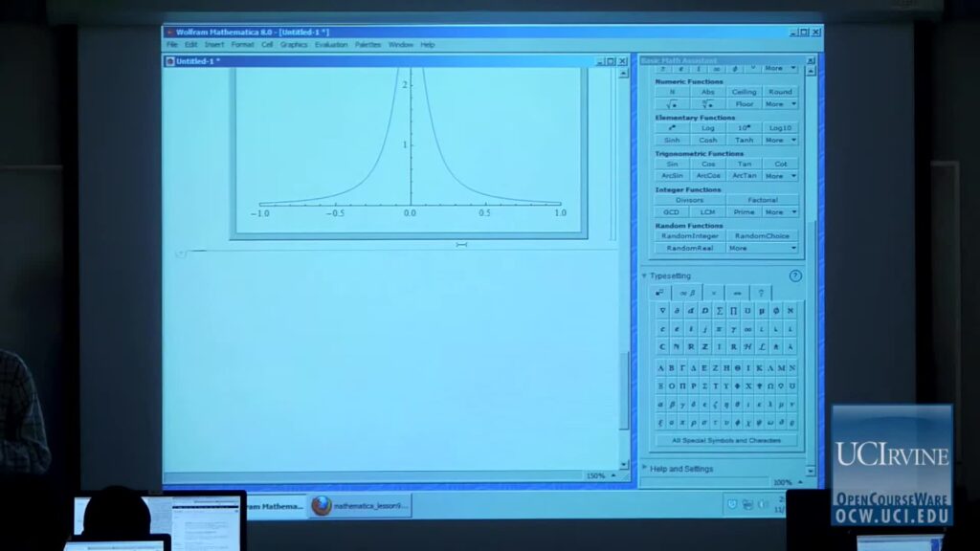Click the Round function button
This screenshot has width=980, height=551.
click(780, 92)
